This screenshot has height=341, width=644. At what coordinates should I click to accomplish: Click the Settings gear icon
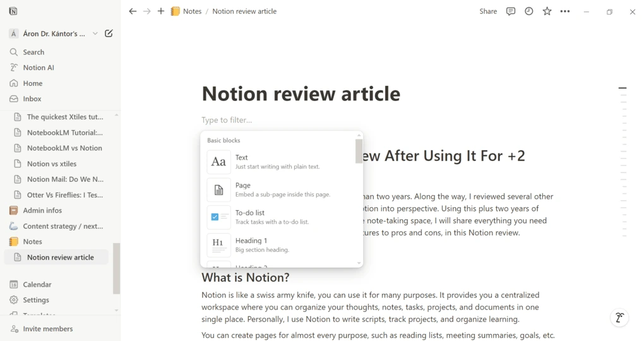tap(13, 300)
